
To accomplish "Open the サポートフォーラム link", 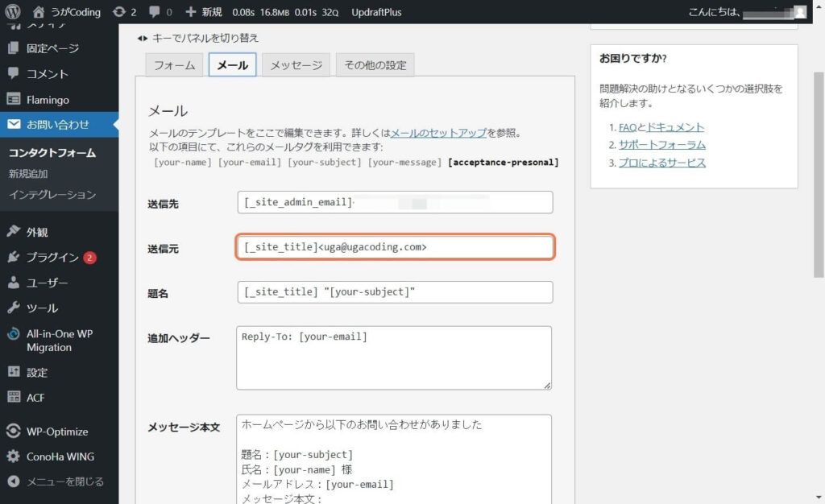I will (x=661, y=145).
